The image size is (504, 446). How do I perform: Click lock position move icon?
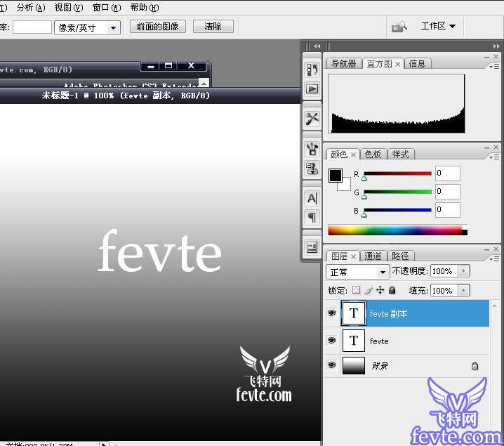(380, 290)
